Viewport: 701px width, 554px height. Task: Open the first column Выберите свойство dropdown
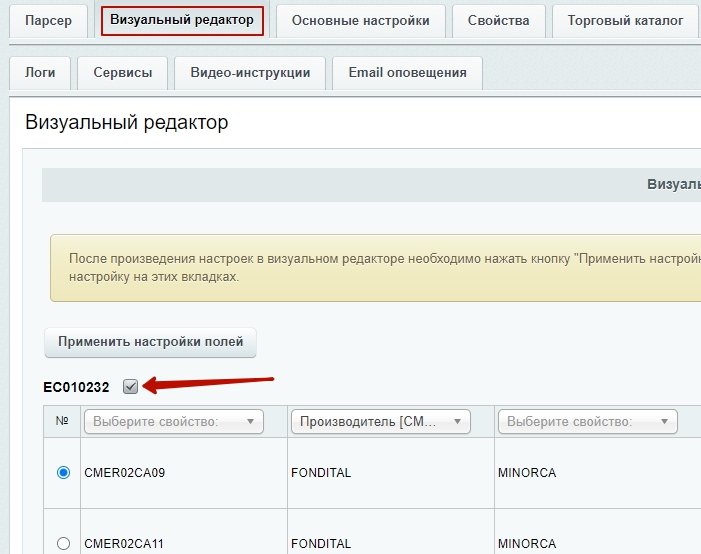pos(173,422)
